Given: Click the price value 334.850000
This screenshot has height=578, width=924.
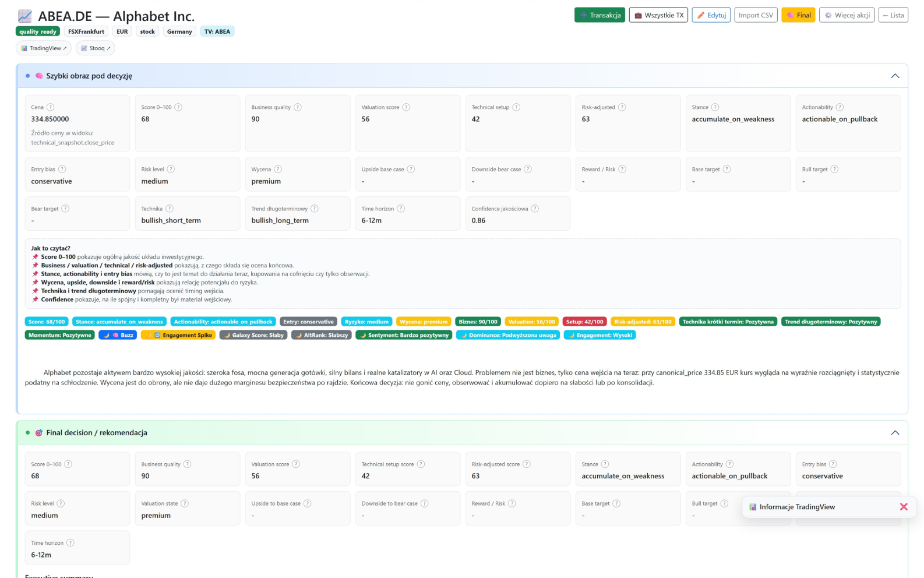Looking at the screenshot, I should coord(50,119).
